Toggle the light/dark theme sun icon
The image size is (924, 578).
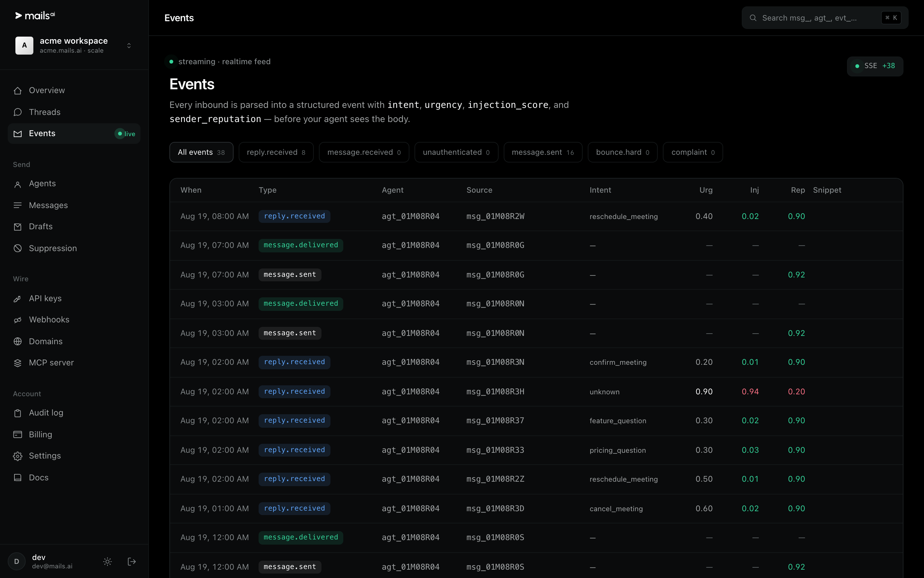[x=107, y=561]
